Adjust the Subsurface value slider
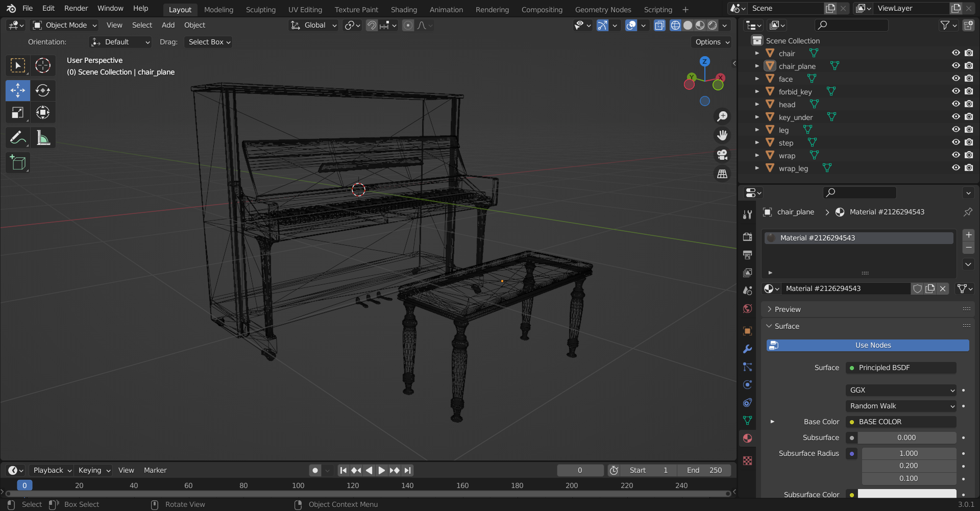 (907, 437)
